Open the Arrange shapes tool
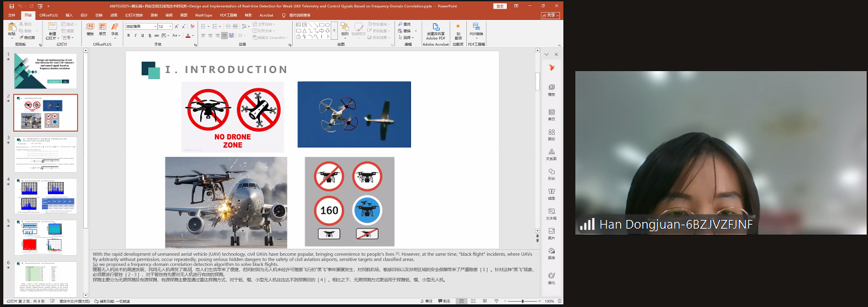 click(x=345, y=30)
